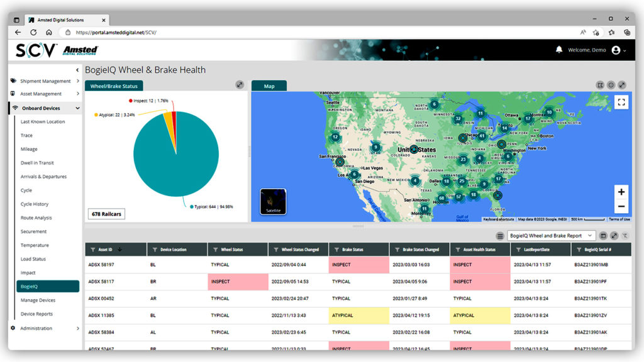Collapse the Onboard Devices section
The image size is (644, 362).
[77, 108]
